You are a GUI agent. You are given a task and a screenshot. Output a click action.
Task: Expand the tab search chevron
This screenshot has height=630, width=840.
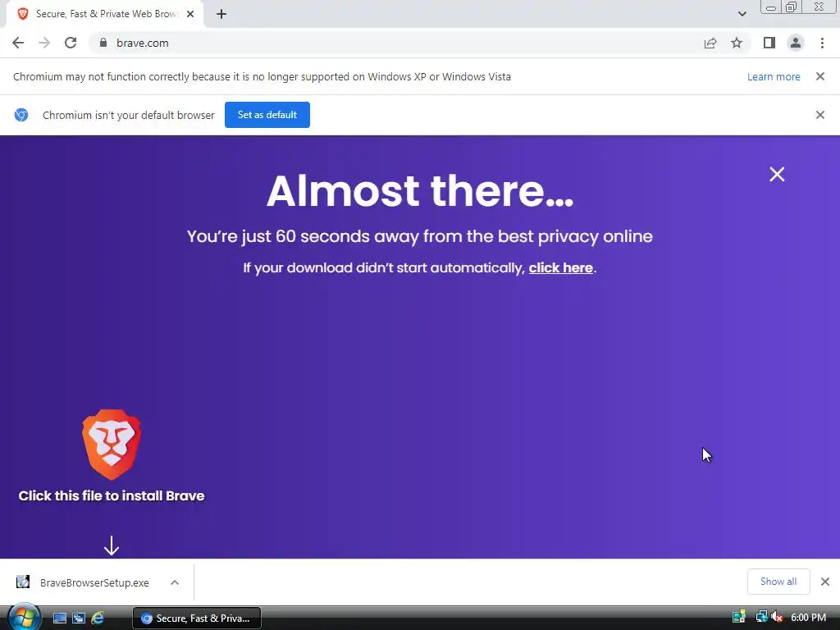(742, 14)
